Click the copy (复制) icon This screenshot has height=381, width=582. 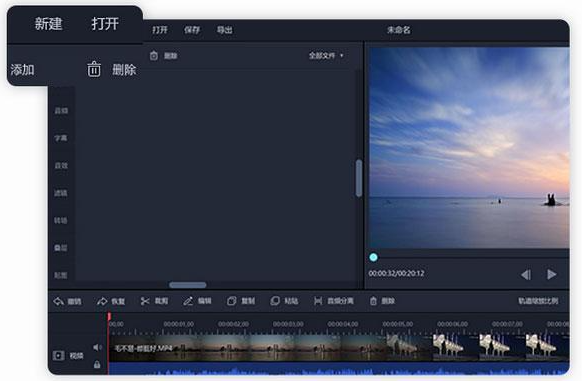232,301
